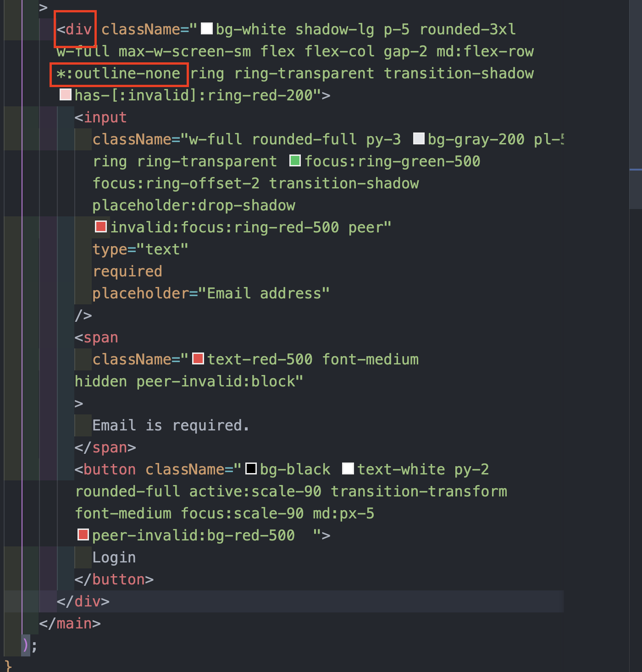
Task: Open the bg-gray-200 color swatch
Action: [419, 138]
